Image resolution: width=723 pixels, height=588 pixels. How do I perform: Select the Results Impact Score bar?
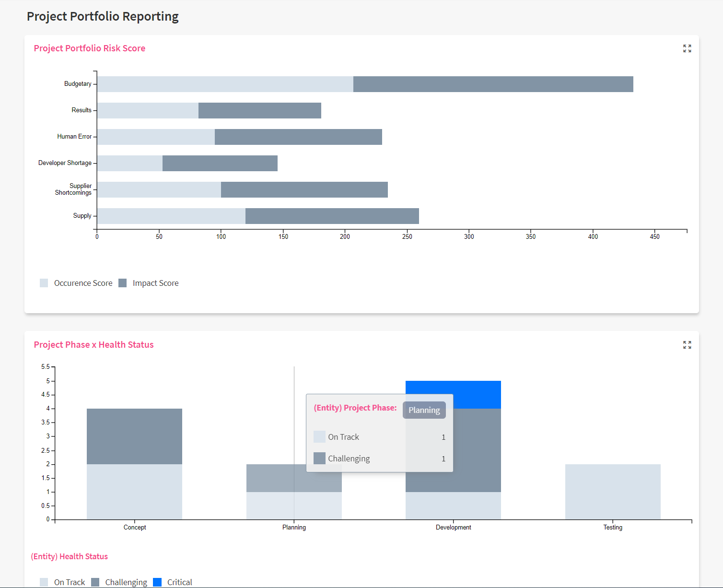tap(259, 110)
